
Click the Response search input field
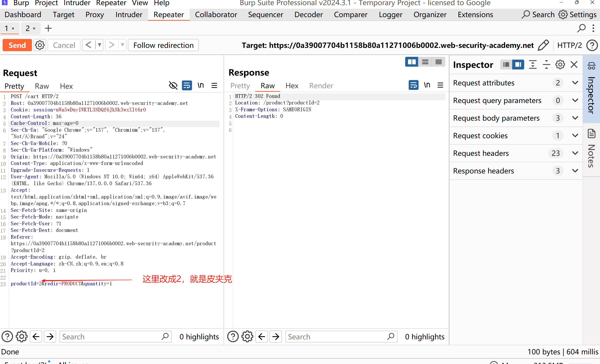(336, 337)
